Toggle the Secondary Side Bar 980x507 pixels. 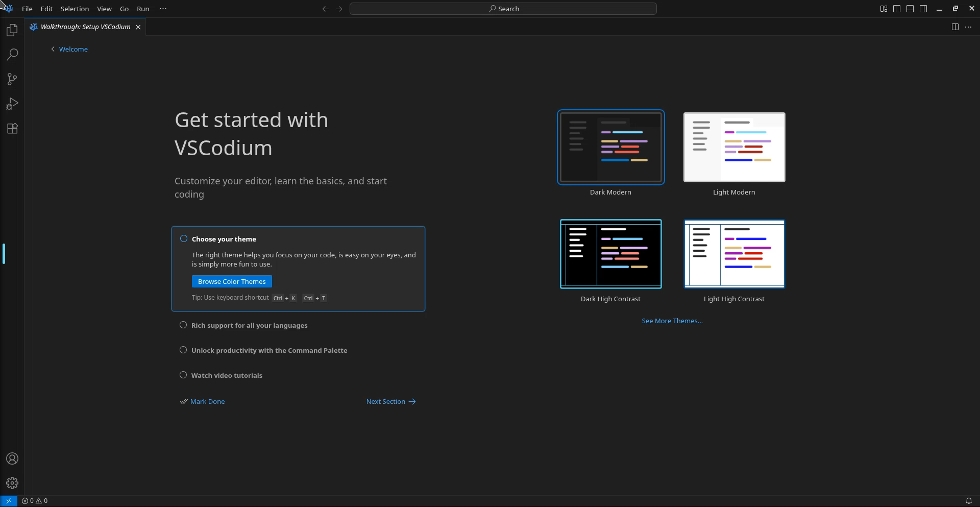[923, 9]
